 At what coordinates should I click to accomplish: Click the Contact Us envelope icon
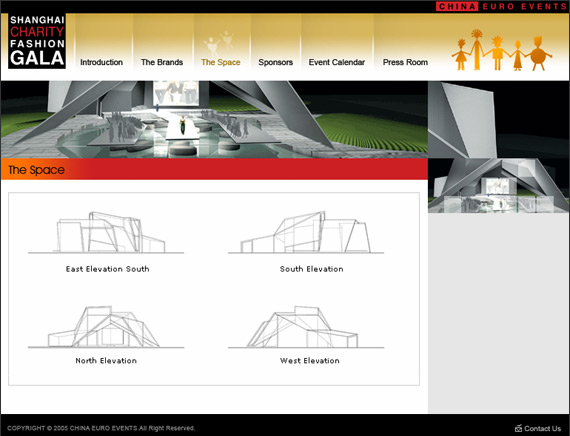518,428
